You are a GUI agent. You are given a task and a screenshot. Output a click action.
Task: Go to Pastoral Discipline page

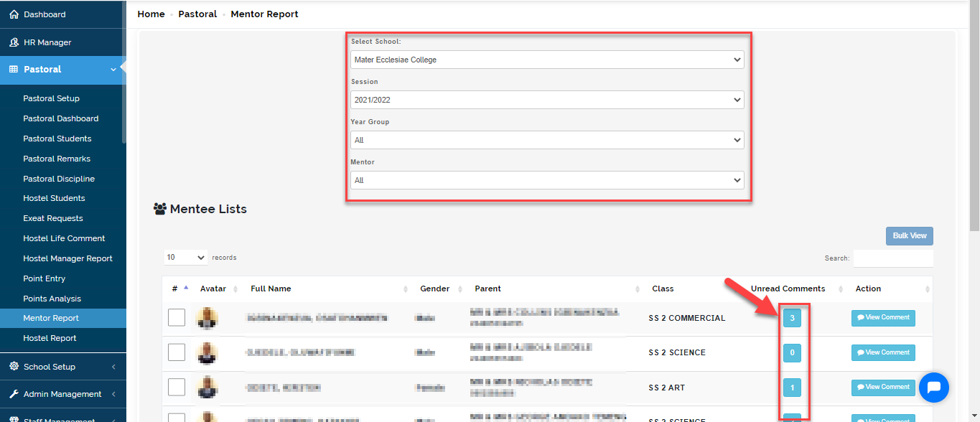pos(59,179)
